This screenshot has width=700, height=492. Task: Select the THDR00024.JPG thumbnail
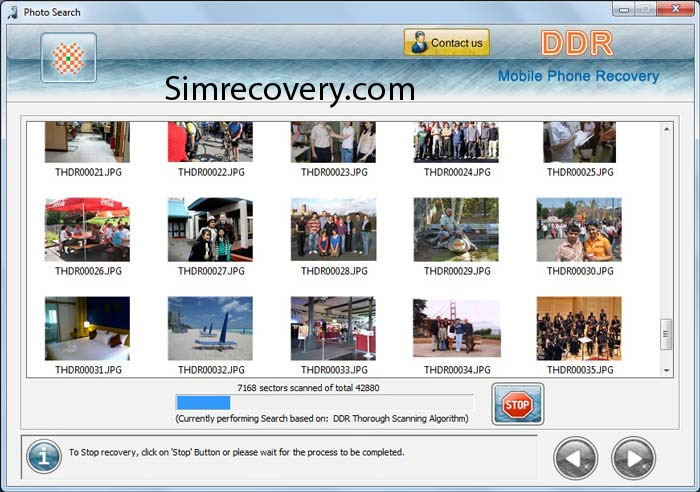click(456, 142)
